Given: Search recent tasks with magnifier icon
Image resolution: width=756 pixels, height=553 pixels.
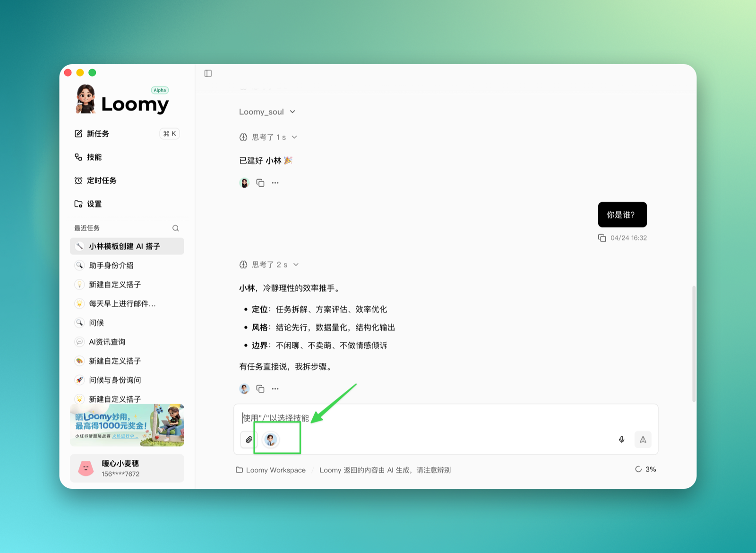Looking at the screenshot, I should click(175, 228).
